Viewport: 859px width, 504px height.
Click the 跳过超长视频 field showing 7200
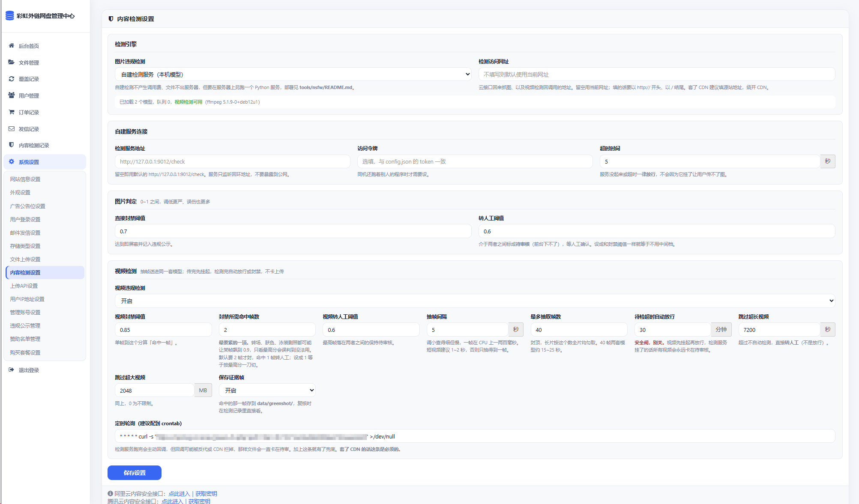[779, 330]
